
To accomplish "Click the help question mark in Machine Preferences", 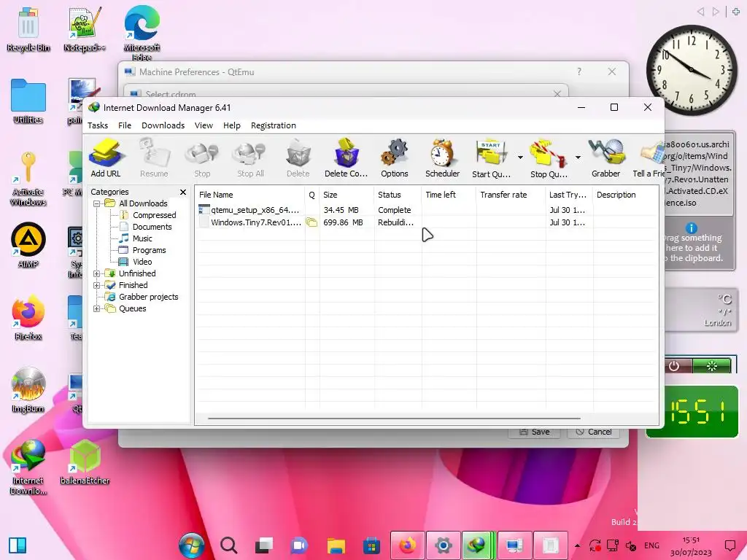I will (x=578, y=72).
